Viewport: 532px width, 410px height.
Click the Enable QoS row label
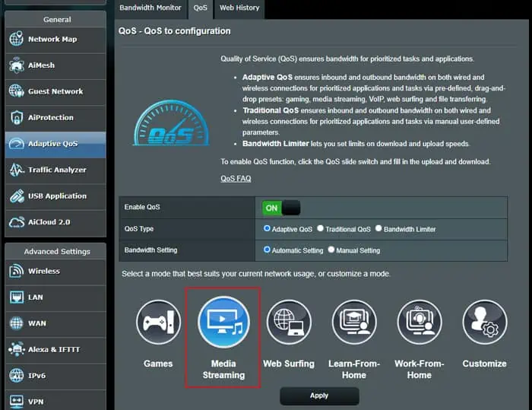tap(142, 207)
